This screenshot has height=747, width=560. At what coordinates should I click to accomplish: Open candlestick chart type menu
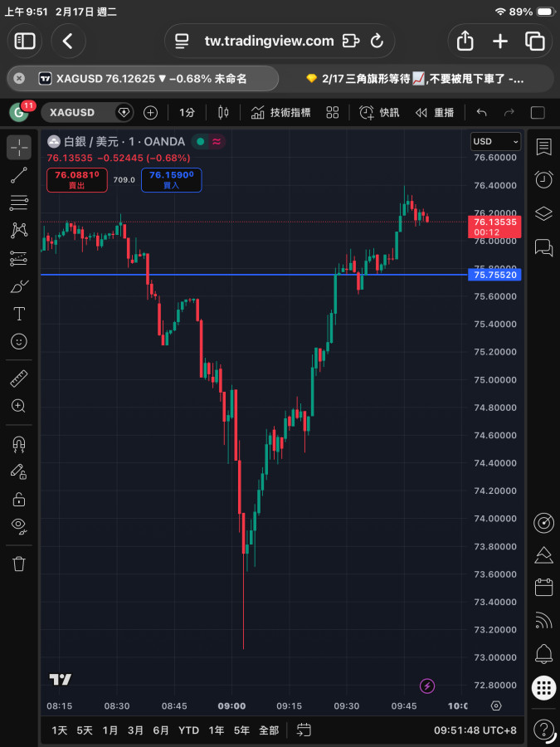(223, 112)
